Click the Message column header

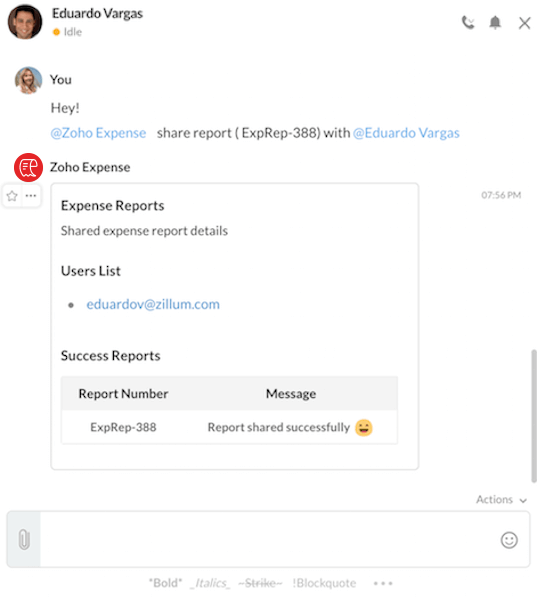pyautogui.click(x=291, y=394)
